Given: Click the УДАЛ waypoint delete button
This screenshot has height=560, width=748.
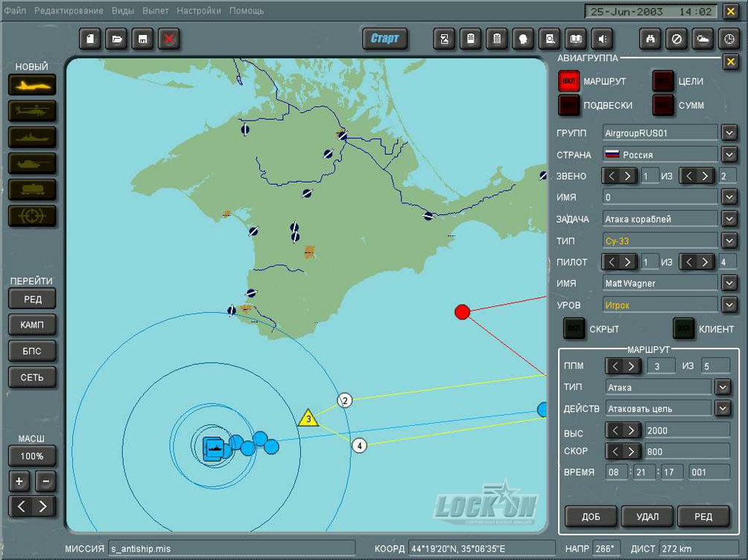Looking at the screenshot, I should 646,516.
